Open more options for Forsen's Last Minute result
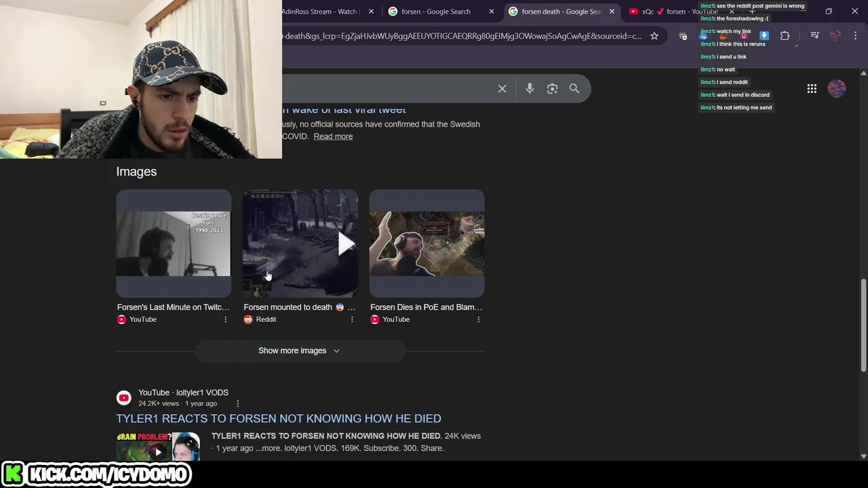Screen dimensions: 868x488 [226, 319]
